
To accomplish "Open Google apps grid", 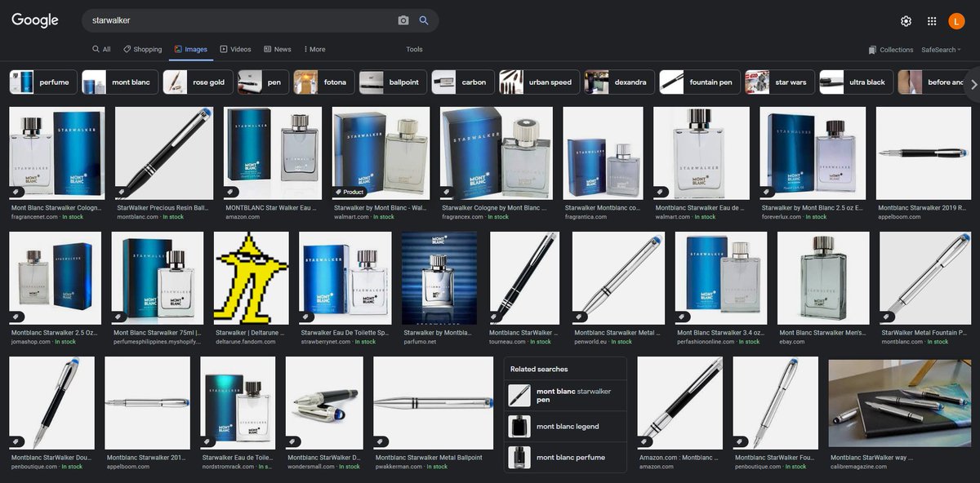I will coord(932,21).
